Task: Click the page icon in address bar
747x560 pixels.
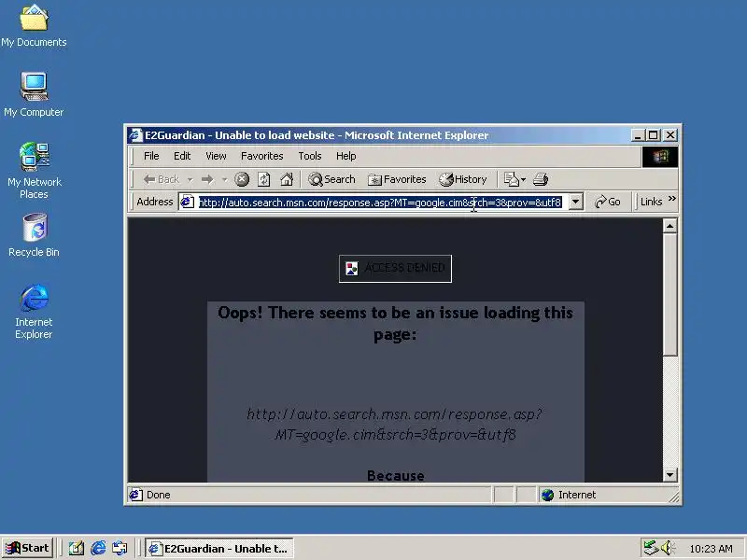Action: tap(188, 202)
